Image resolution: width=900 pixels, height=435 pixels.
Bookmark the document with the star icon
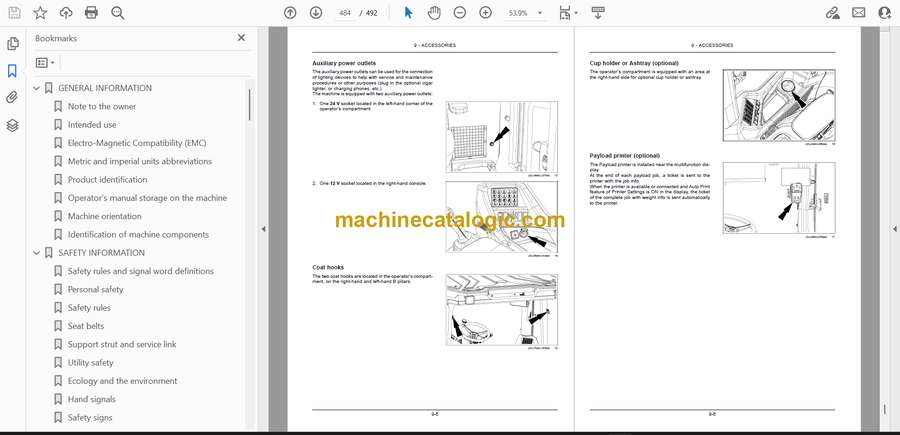tap(40, 13)
